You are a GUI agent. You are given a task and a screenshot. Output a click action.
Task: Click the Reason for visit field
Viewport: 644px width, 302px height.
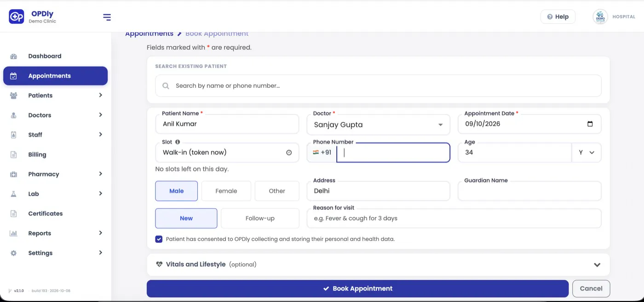point(454,218)
